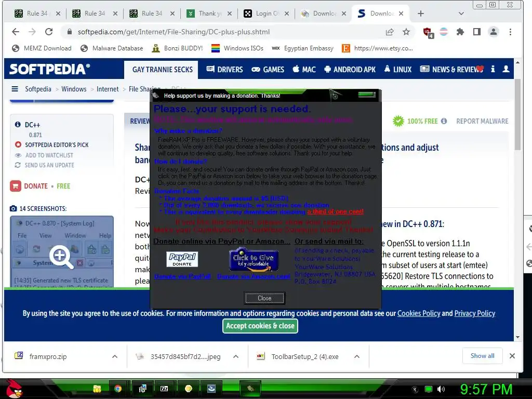Image resolution: width=532 pixels, height=399 pixels.
Task: Enlarge the DC++ screenshot thumbnail
Action: click(62, 251)
